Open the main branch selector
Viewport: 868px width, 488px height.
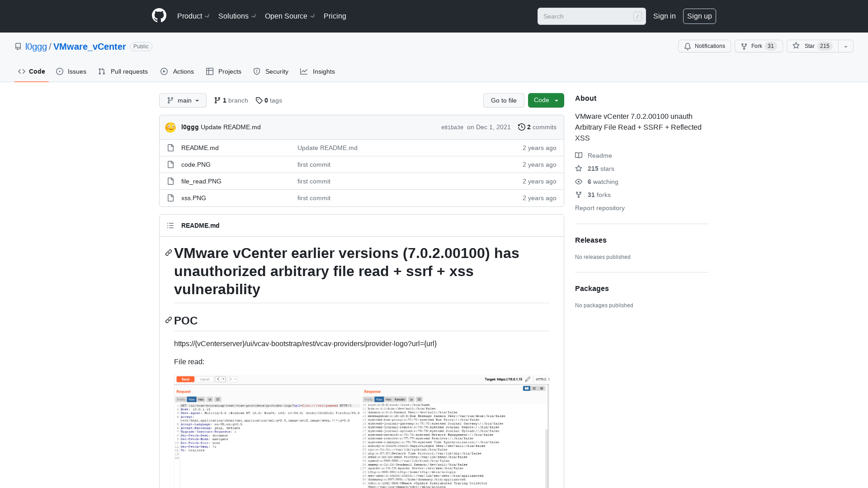(x=183, y=100)
